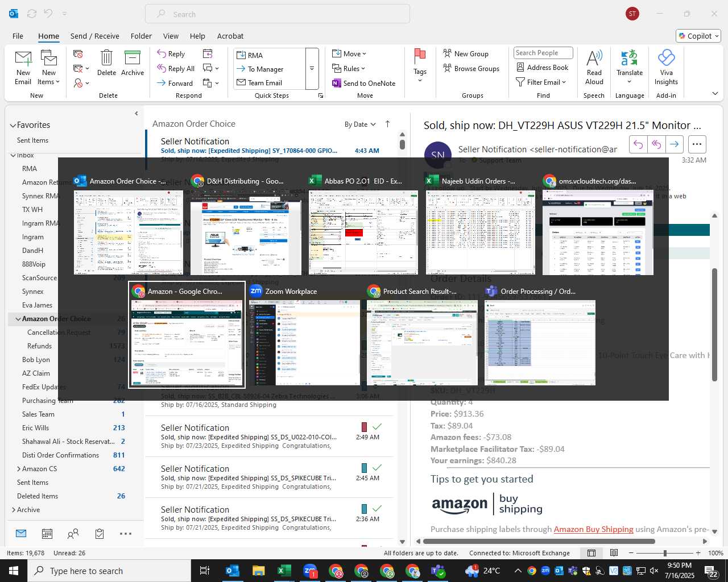Open Viva Insights add-in
Screen dimensions: 728x582
point(666,67)
